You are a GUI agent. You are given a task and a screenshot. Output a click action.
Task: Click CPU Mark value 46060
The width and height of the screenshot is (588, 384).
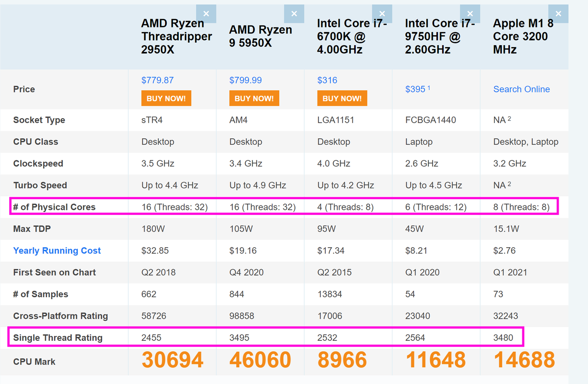pyautogui.click(x=260, y=360)
